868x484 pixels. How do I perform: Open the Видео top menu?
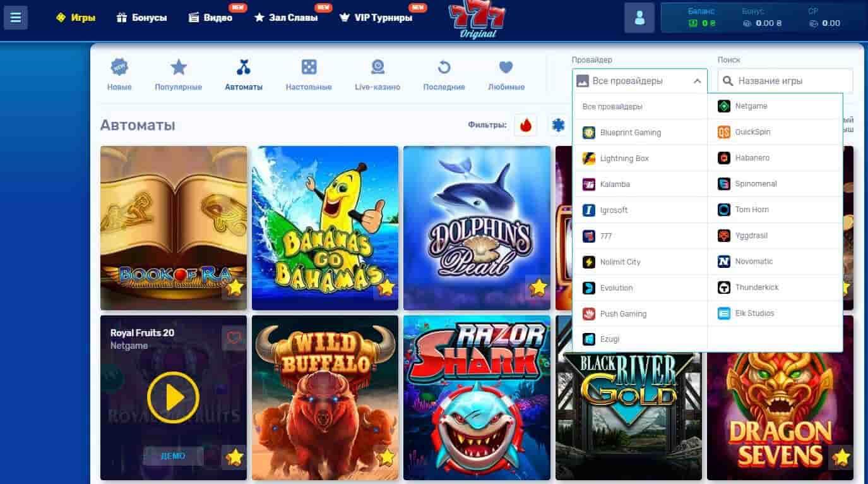211,18
